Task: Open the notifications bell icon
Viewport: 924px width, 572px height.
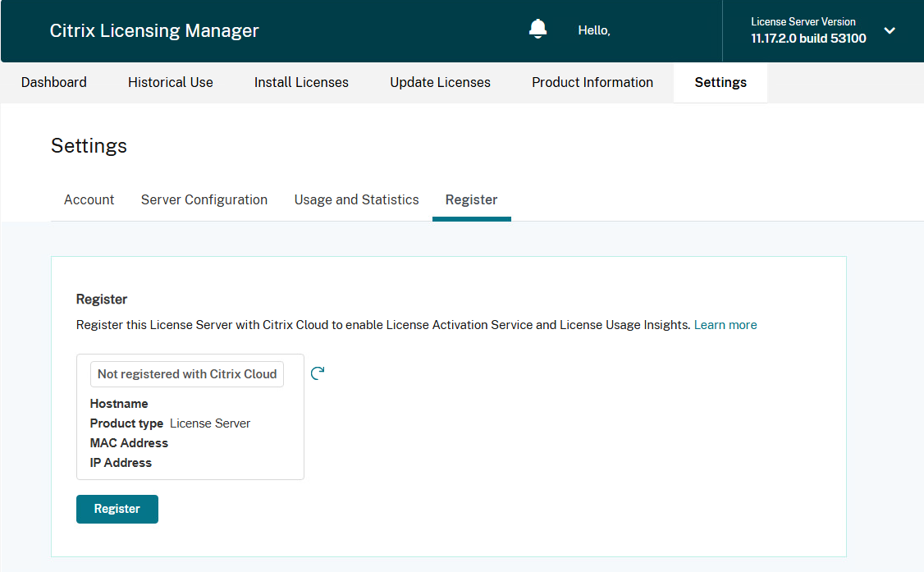Action: [537, 30]
